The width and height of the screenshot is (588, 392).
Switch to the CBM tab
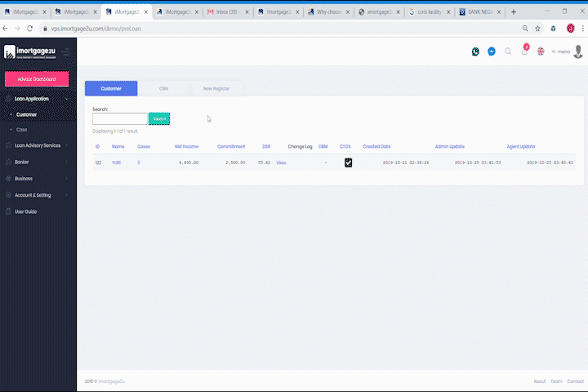click(x=163, y=88)
